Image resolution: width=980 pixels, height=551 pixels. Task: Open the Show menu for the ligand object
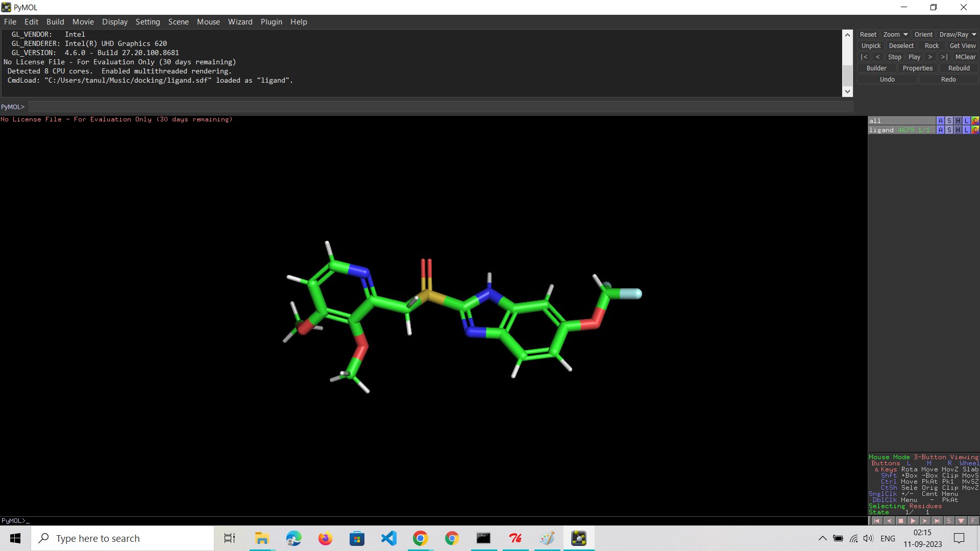pos(949,130)
